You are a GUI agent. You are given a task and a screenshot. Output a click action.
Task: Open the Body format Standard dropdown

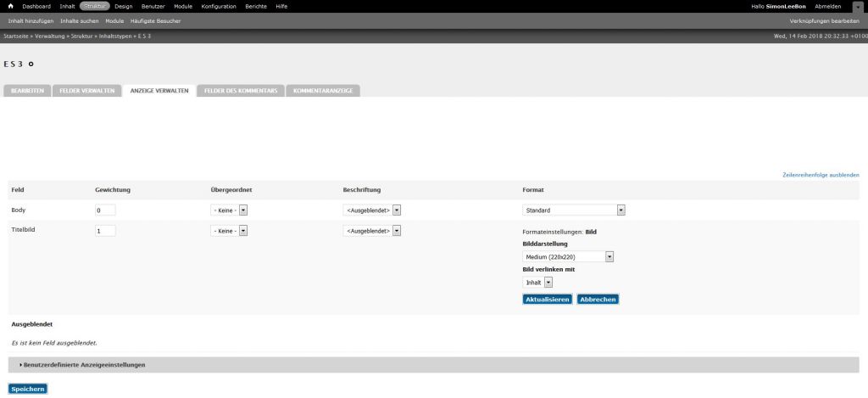(574, 210)
